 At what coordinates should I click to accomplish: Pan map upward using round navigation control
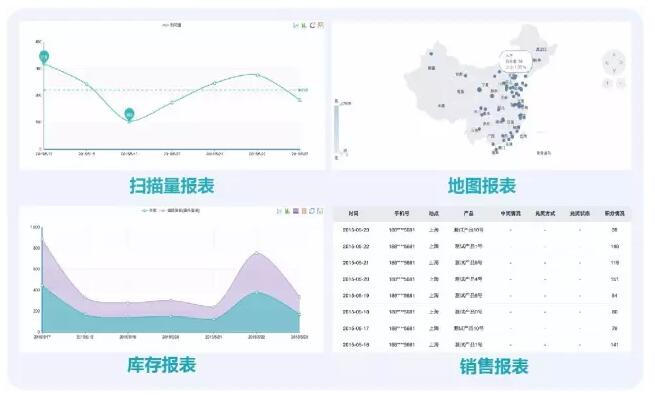[614, 54]
